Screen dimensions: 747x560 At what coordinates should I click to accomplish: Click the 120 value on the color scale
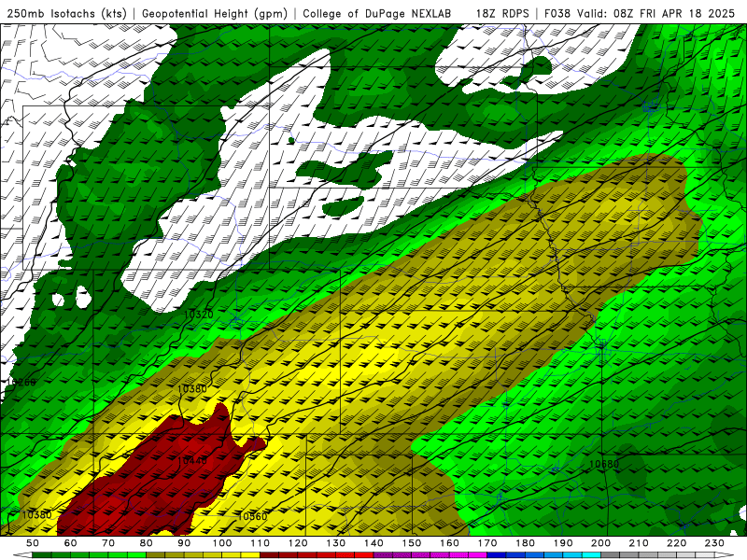(298, 543)
